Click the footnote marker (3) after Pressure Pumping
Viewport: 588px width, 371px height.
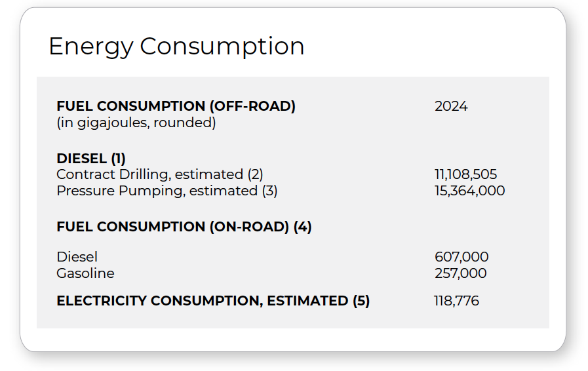tap(269, 191)
